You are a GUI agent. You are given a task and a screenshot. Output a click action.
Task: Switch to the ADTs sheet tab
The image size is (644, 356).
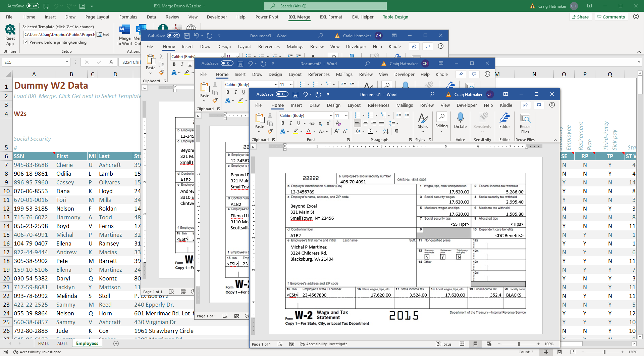click(62, 343)
